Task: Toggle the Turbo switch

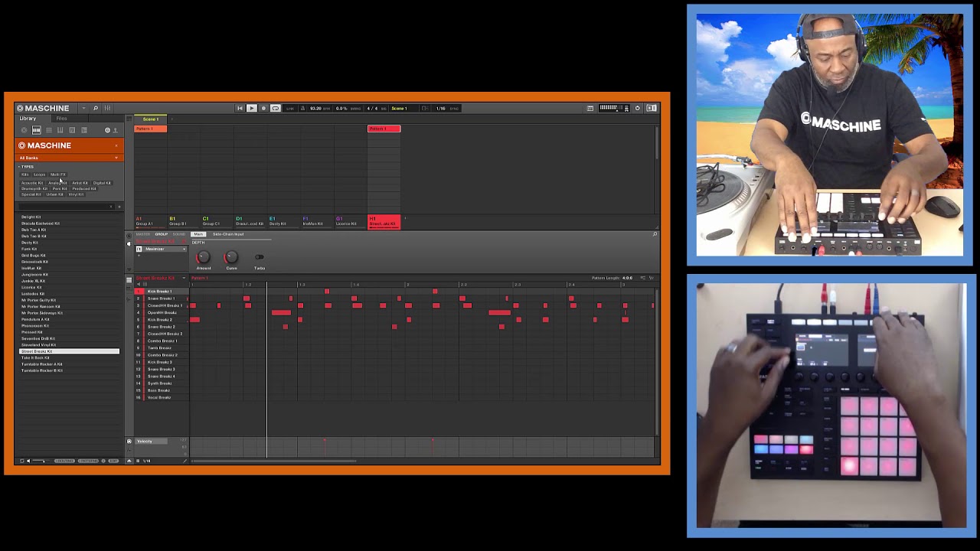Action: (260, 257)
